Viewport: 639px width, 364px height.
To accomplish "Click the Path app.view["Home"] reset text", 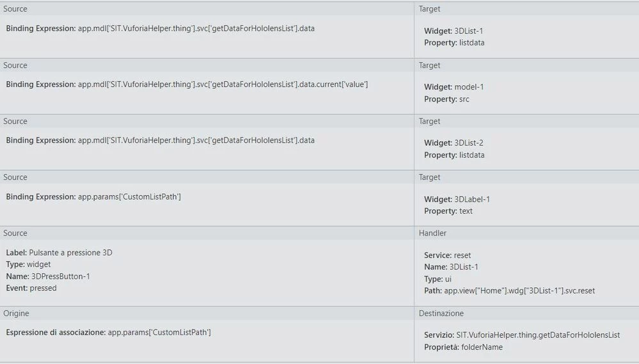I will pos(509,290).
